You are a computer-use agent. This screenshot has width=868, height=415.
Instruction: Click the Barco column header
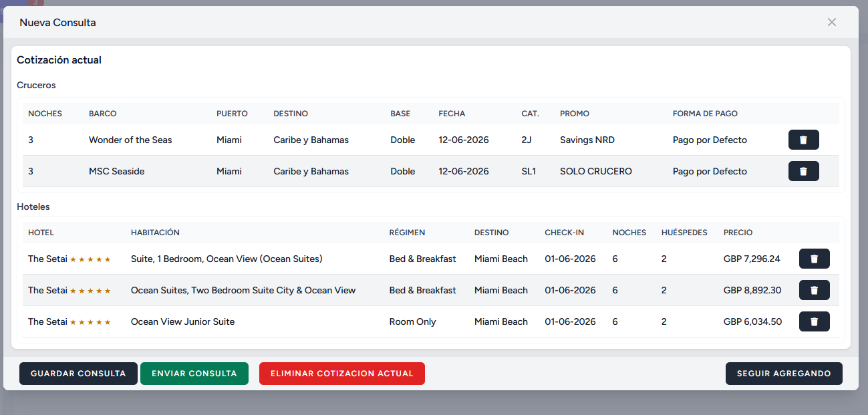click(x=102, y=114)
